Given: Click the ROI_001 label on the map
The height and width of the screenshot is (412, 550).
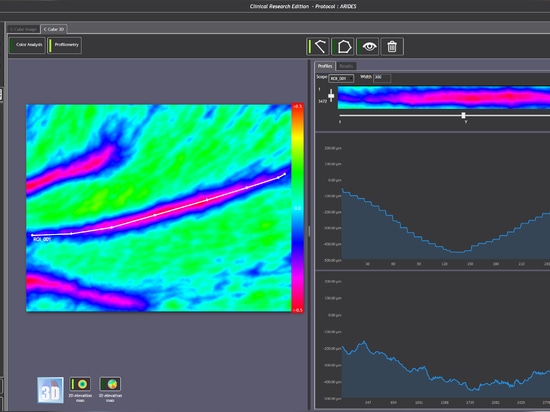Looking at the screenshot, I should click(42, 239).
